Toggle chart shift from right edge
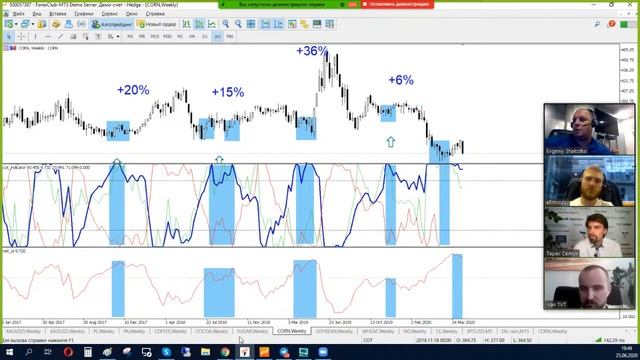This screenshot has height=360, width=640. coord(278,24)
